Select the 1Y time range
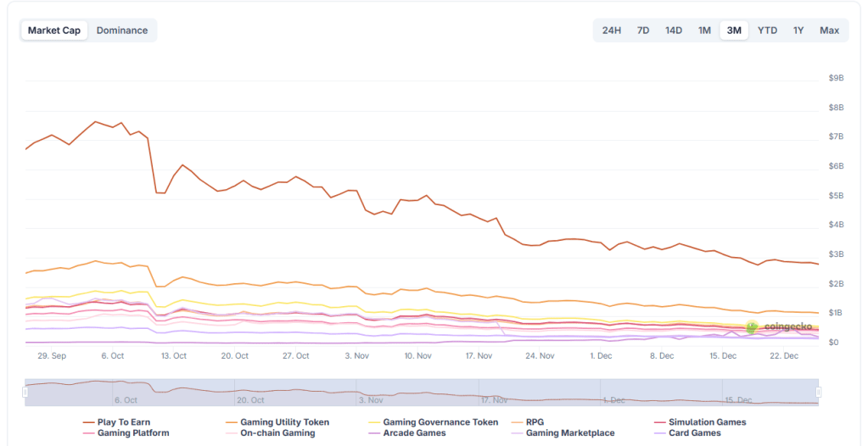This screenshot has width=868, height=446. tap(798, 31)
